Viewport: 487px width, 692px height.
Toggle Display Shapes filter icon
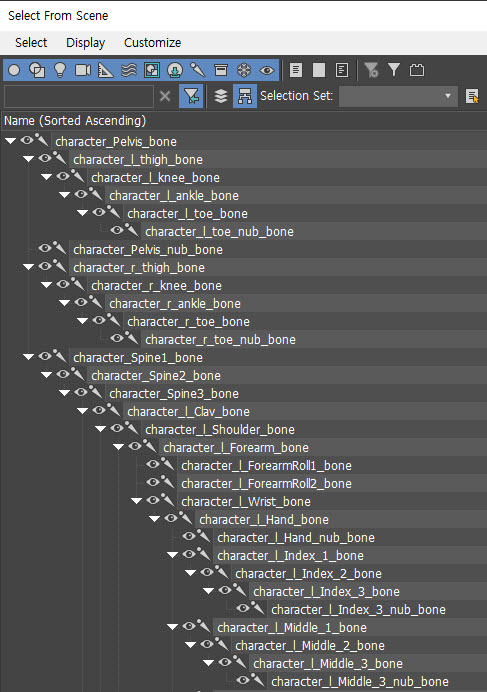[37, 70]
